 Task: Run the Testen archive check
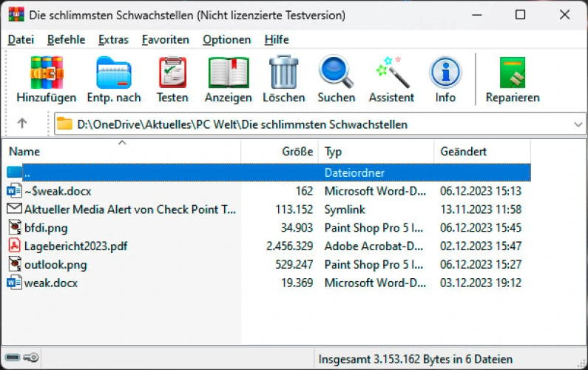172,73
